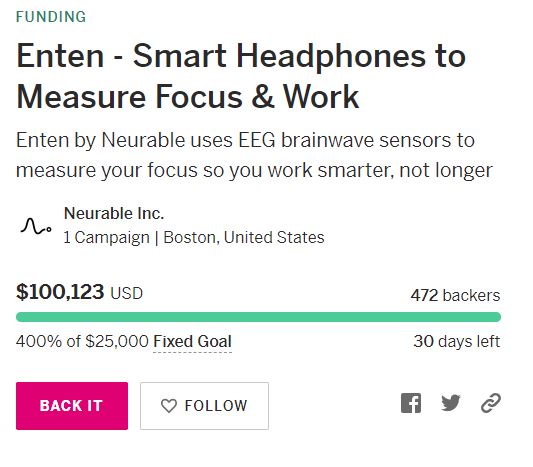Click the 1 Campaign text

[x=107, y=237]
